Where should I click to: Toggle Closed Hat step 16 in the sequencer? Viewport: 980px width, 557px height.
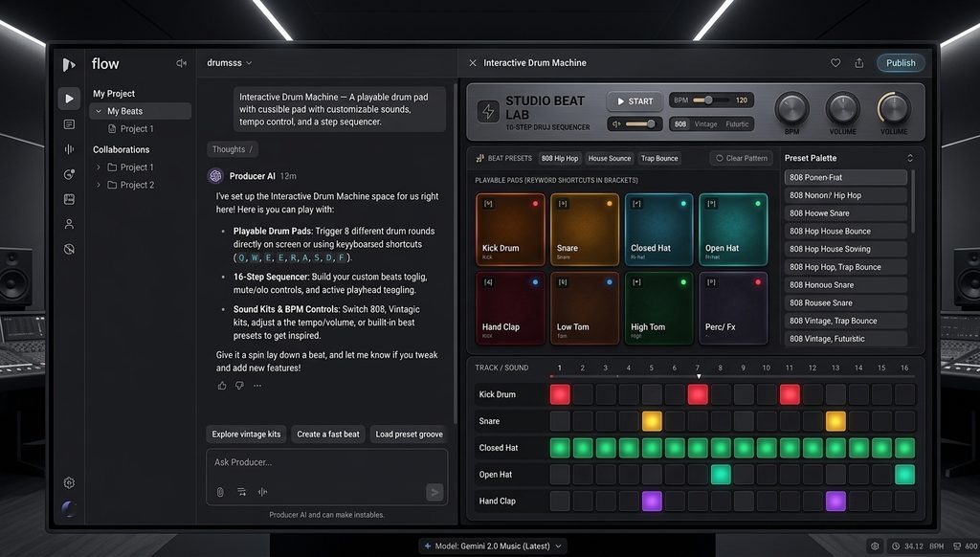(904, 448)
